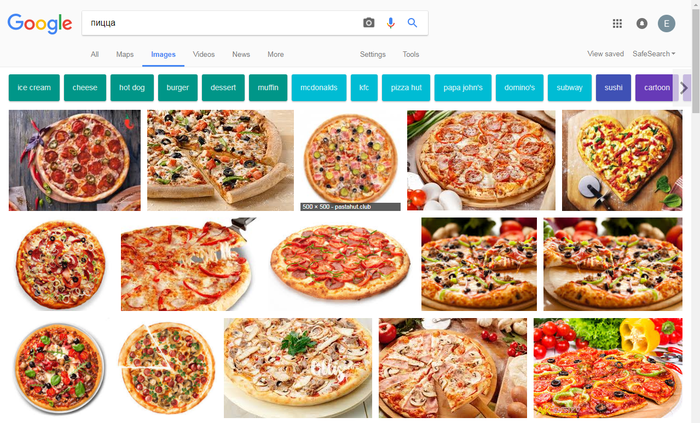
Task: Switch to the Maps tab
Action: pyautogui.click(x=125, y=54)
